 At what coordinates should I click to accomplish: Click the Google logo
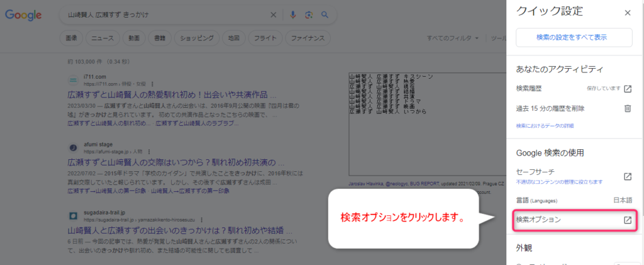coord(23,15)
